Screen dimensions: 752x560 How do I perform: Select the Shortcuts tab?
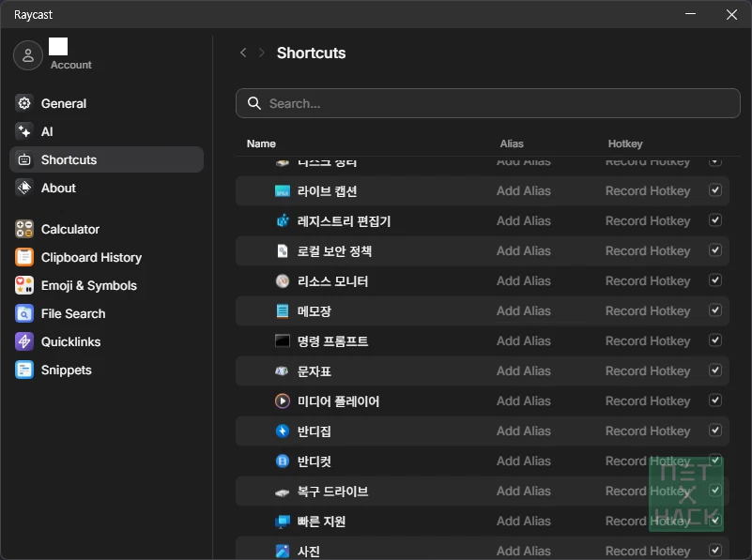click(106, 159)
